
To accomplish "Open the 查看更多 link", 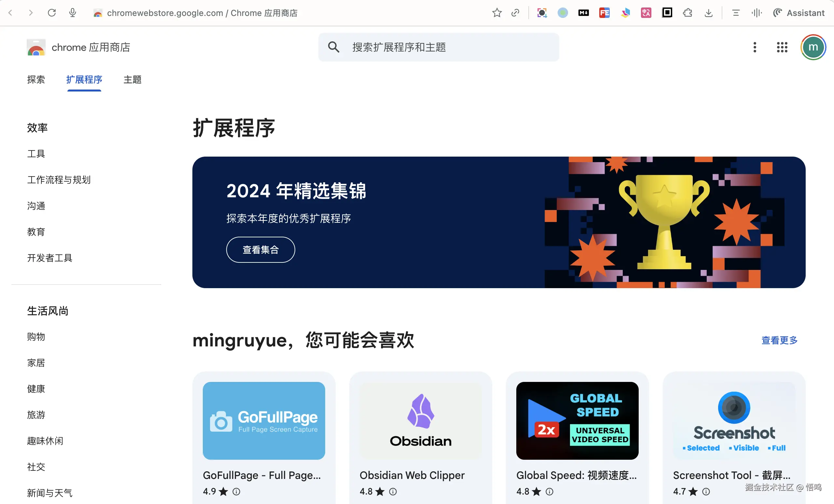I will (779, 340).
